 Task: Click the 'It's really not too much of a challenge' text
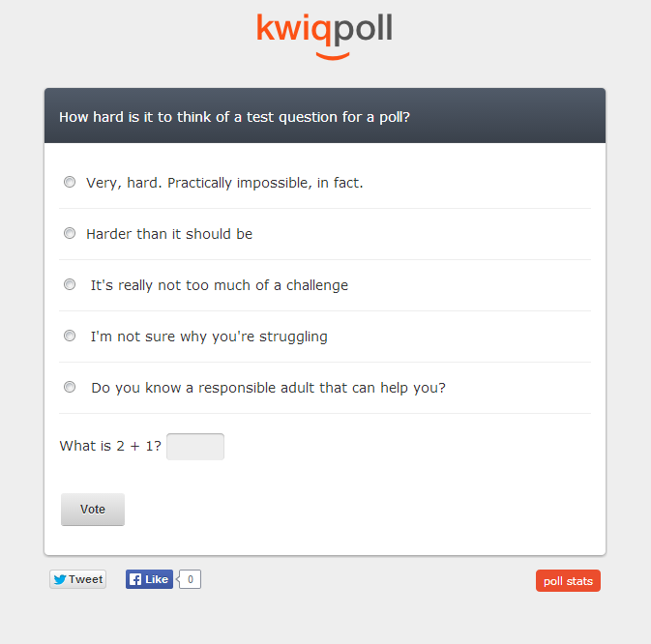pyautogui.click(x=220, y=285)
